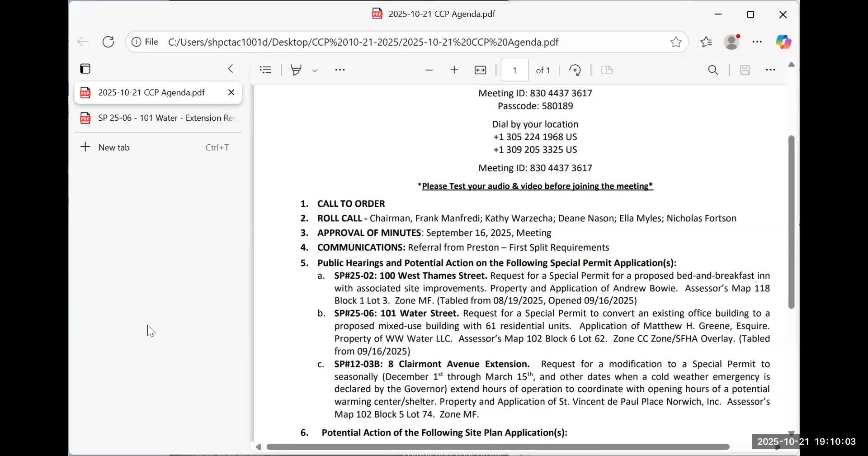Click the PDF page number field

click(x=514, y=70)
